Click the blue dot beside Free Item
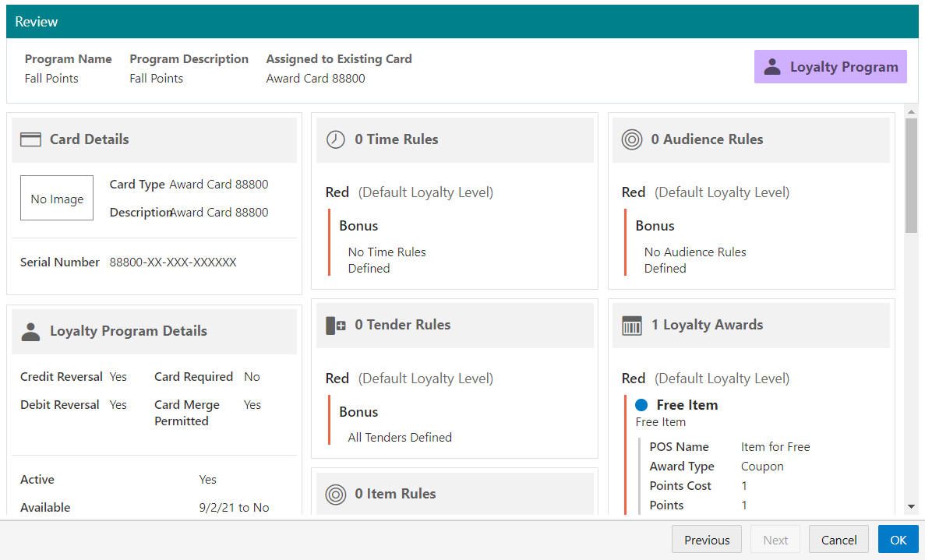Screen dimensions: 925x560 point(641,405)
